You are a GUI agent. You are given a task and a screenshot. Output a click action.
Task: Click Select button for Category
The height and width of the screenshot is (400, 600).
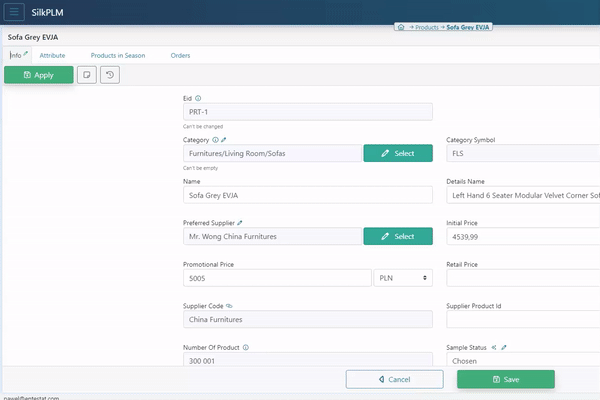point(397,153)
